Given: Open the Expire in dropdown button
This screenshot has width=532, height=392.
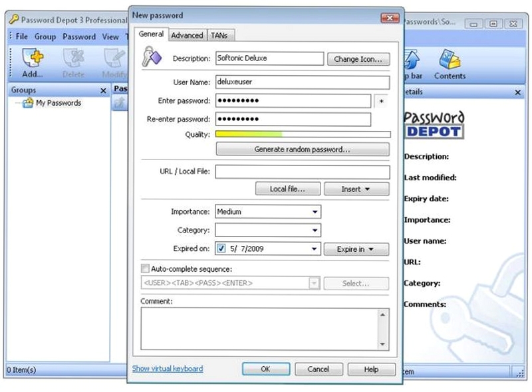Looking at the screenshot, I should coord(356,249).
